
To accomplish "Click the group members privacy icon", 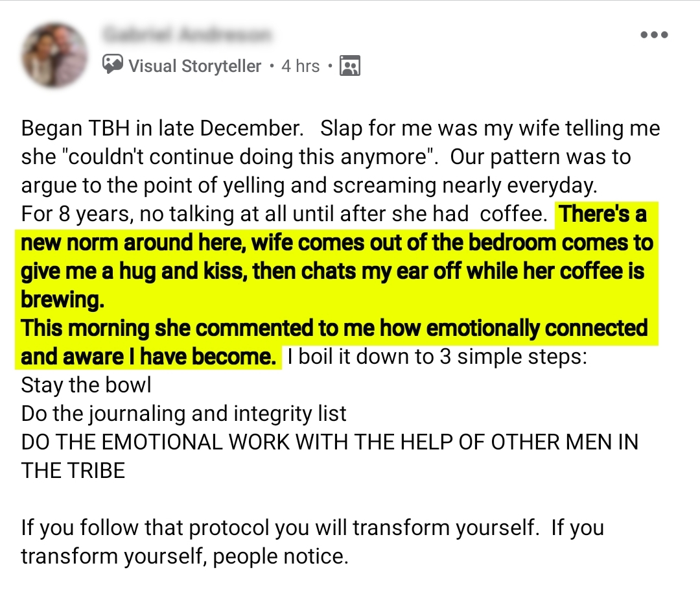I will [x=350, y=66].
